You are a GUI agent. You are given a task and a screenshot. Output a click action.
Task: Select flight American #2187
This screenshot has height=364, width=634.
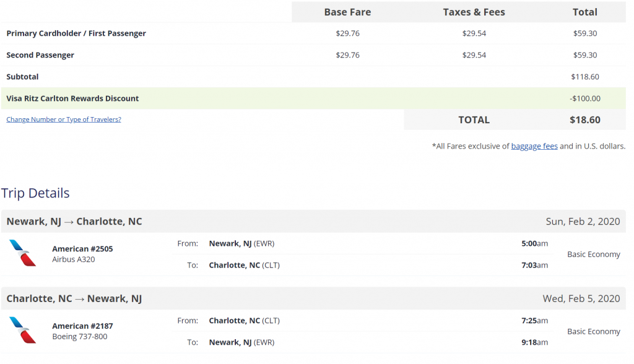82,326
